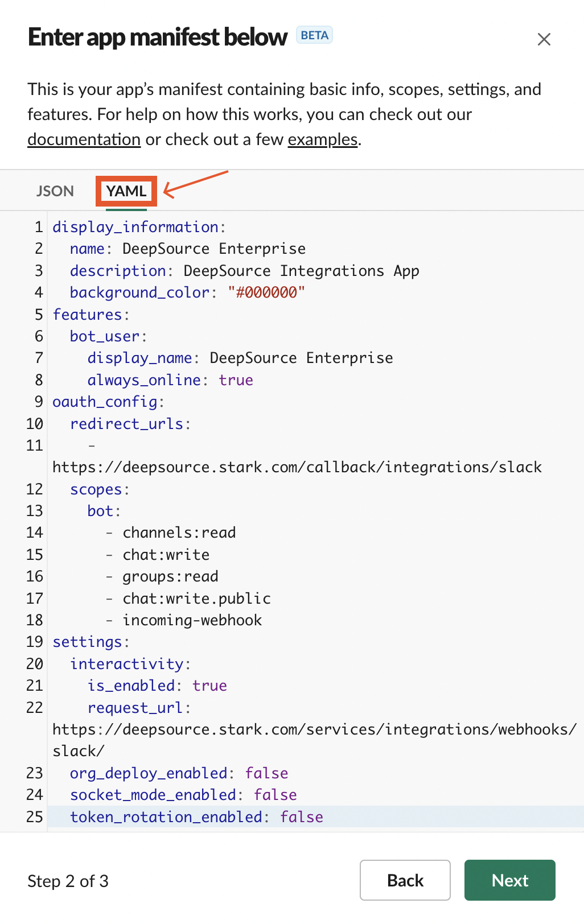This screenshot has height=924, width=584.
Task: Switch to the JSON tab
Action: tap(55, 191)
